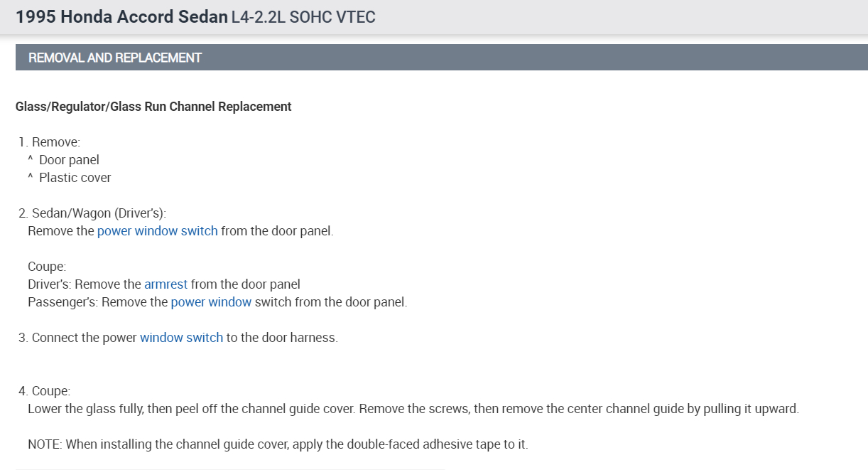The height and width of the screenshot is (470, 868).
Task: Click the '4. Coupe:' step label
Action: click(x=45, y=391)
